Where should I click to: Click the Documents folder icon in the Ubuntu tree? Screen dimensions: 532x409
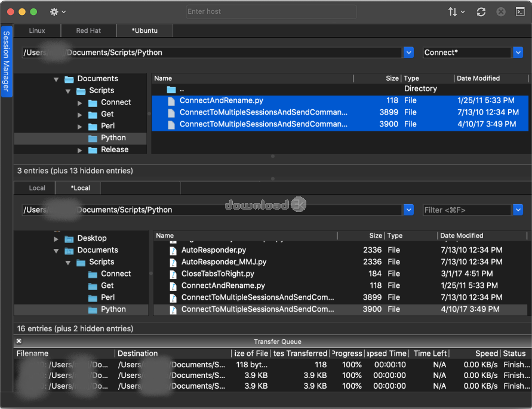[69, 79]
